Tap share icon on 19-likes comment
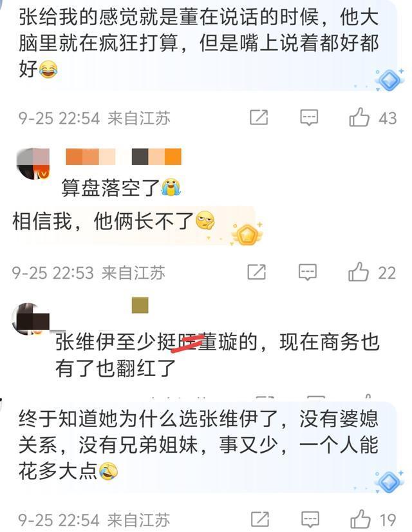This screenshot has height=532, width=412. (259, 519)
